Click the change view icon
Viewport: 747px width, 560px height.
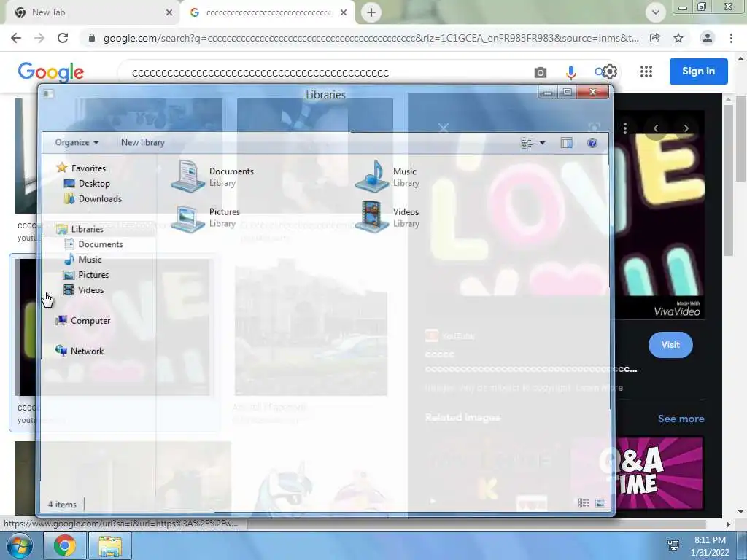(527, 143)
